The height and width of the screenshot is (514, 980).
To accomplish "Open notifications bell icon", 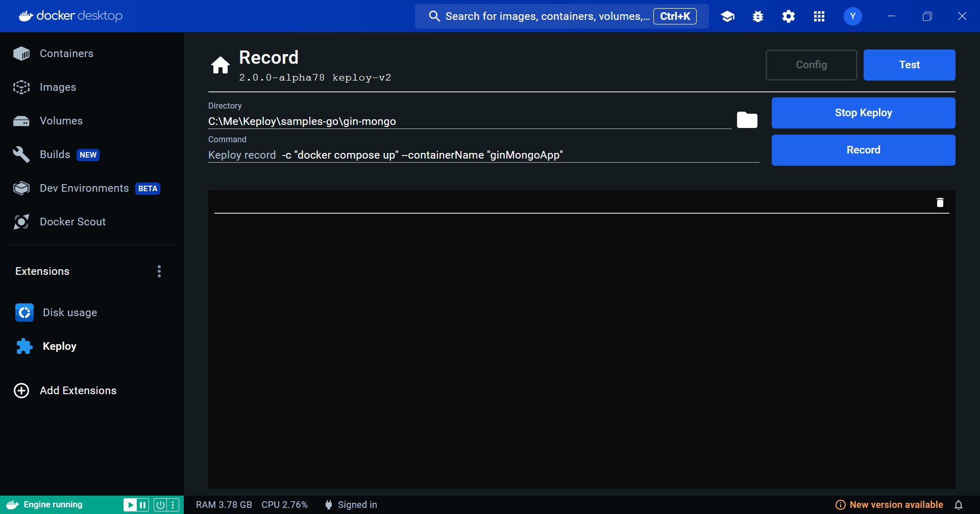I will (x=959, y=505).
